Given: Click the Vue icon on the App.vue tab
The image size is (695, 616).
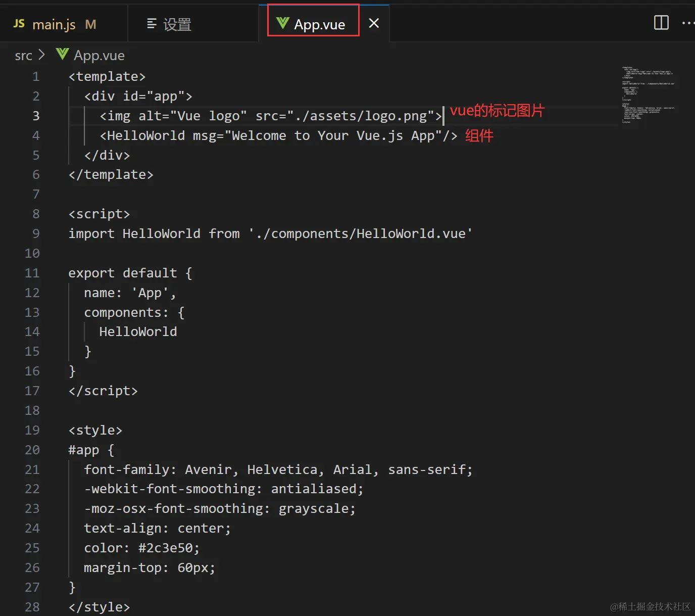Looking at the screenshot, I should 283,23.
